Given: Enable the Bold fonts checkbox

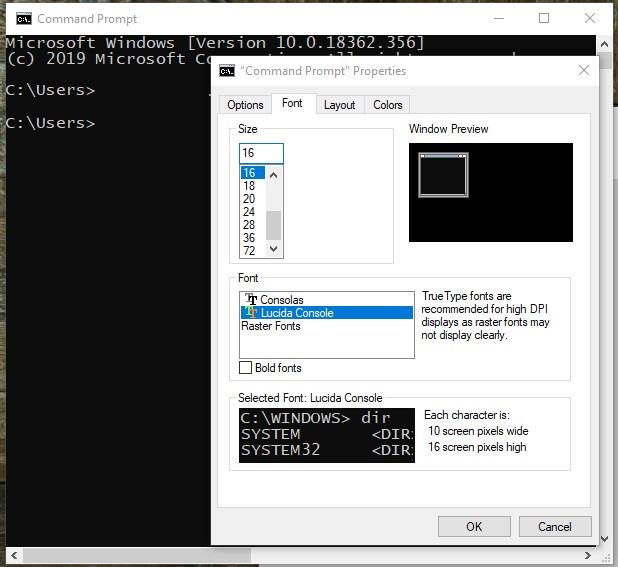Looking at the screenshot, I should (245, 368).
